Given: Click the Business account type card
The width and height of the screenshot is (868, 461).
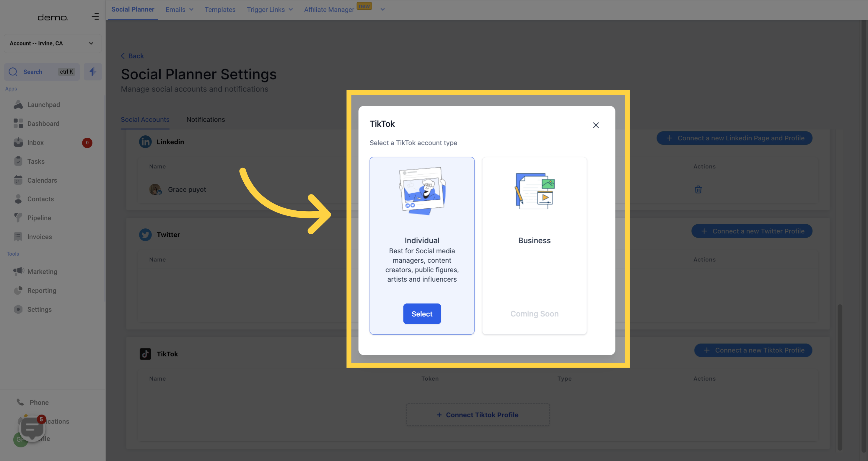Looking at the screenshot, I should point(534,246).
